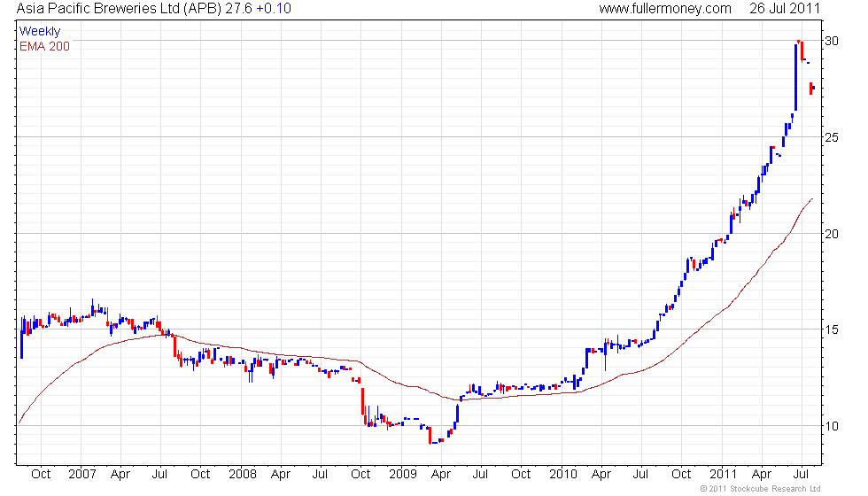Select the 2009 year marker on timeline
868x496 pixels.
(402, 475)
